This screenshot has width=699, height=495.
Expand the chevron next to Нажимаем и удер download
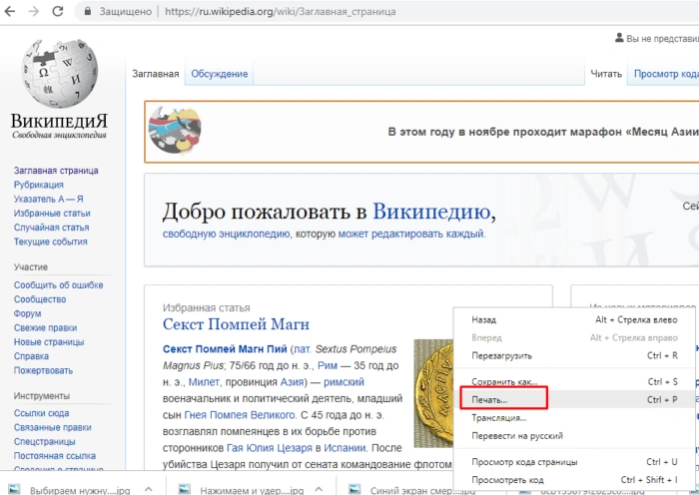[318, 489]
